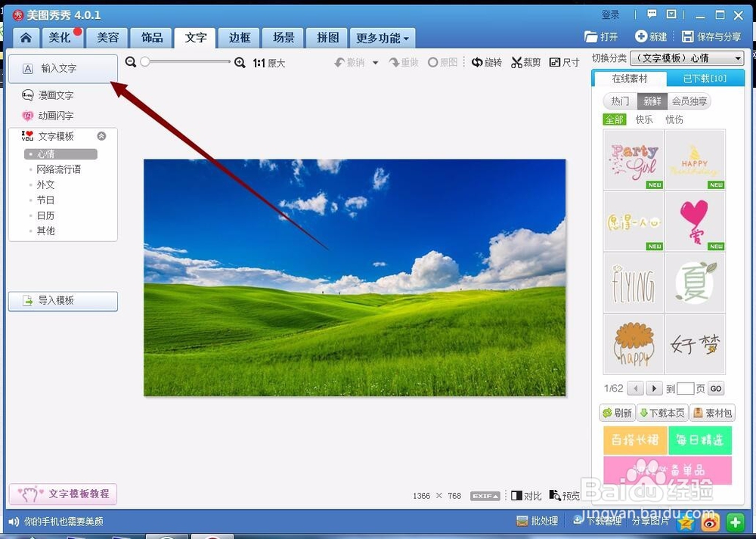
Task: Click the page number input field
Action: 685,389
